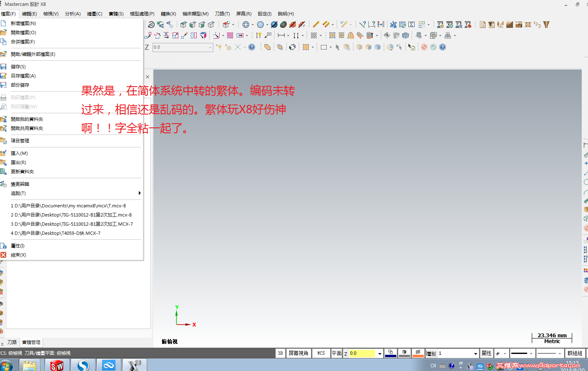Click the globe wireframe icon in the toolbar

[246, 25]
